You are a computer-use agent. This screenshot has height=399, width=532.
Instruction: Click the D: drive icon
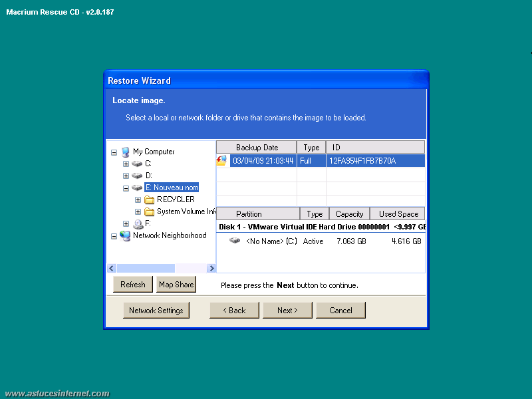[137, 176]
